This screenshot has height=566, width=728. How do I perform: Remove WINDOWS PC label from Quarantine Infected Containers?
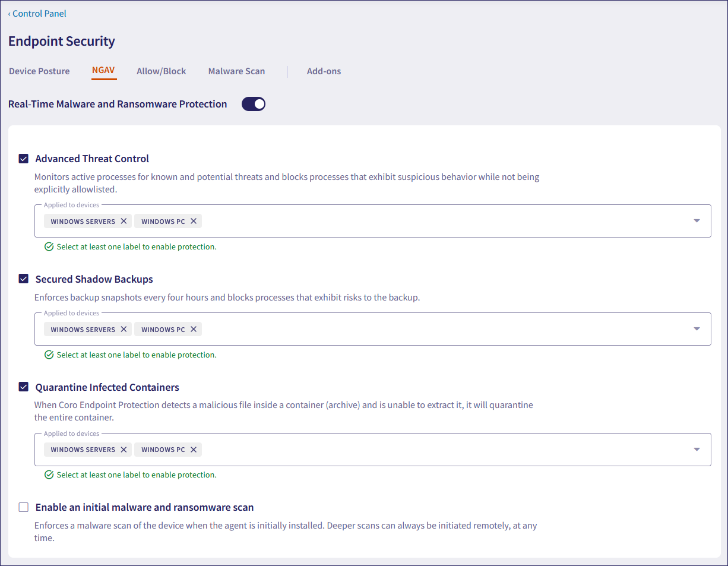pos(194,450)
